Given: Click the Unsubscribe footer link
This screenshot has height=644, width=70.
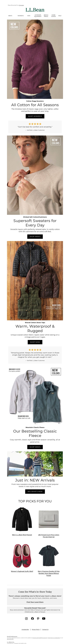Looking at the screenshot, I should 25,629.
